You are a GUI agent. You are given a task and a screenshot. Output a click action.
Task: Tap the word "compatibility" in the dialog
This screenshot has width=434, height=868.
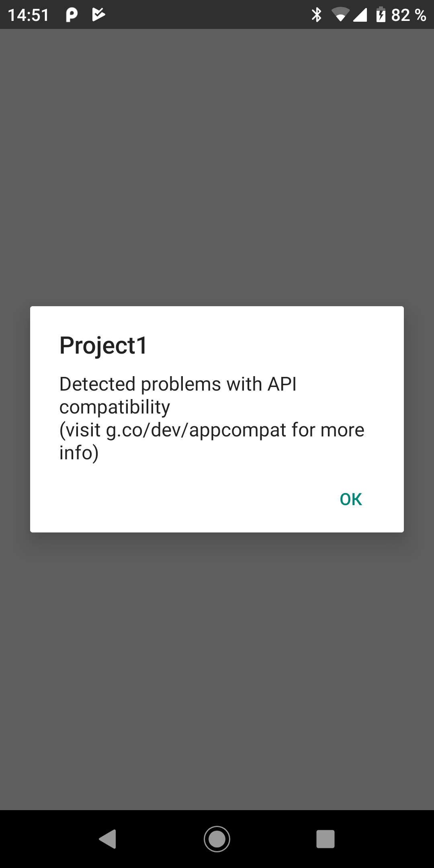point(115,407)
